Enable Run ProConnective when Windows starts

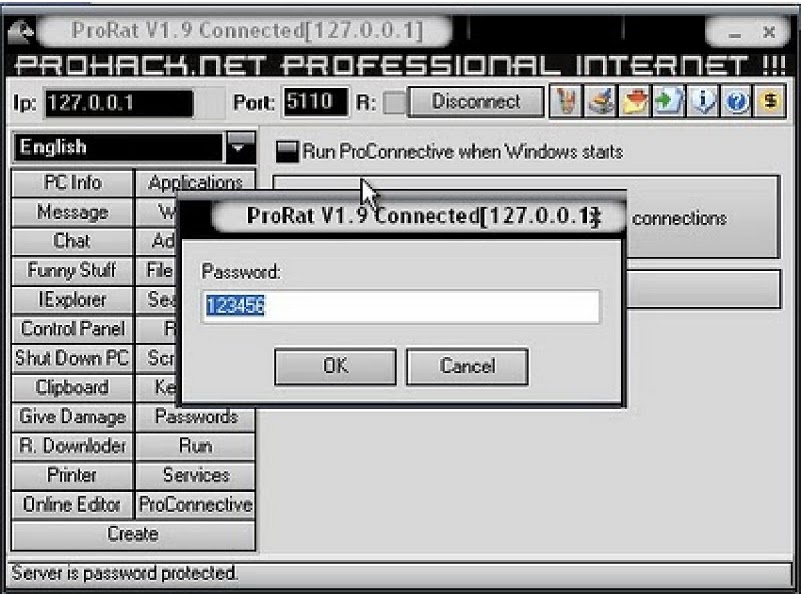coord(288,150)
